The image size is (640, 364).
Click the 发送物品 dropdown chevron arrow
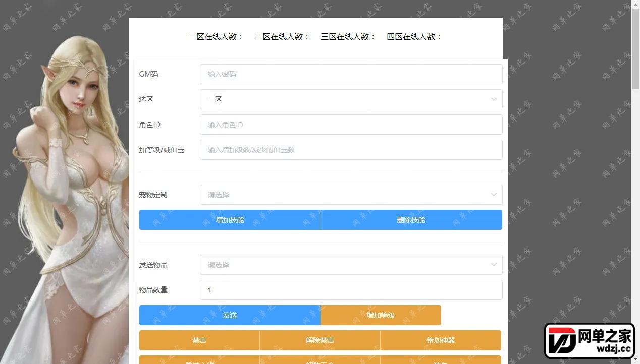[x=494, y=265]
